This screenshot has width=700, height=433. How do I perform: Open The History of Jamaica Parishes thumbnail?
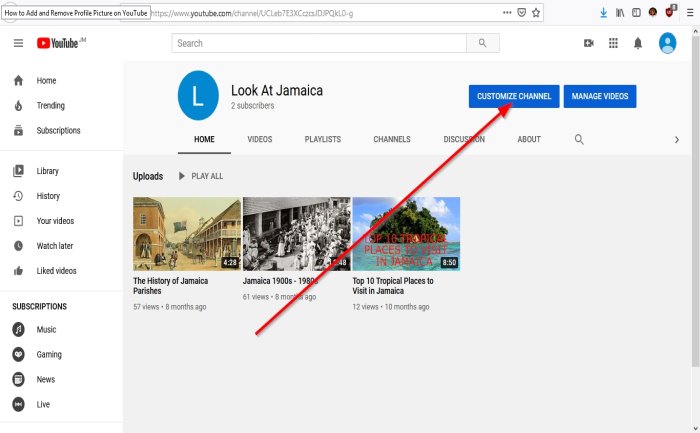coord(186,233)
